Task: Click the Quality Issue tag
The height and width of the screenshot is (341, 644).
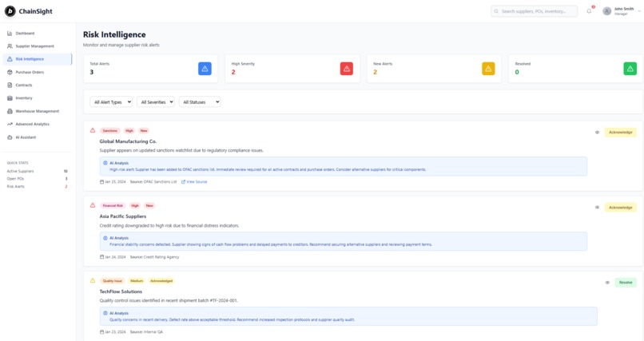Action: 112,281
